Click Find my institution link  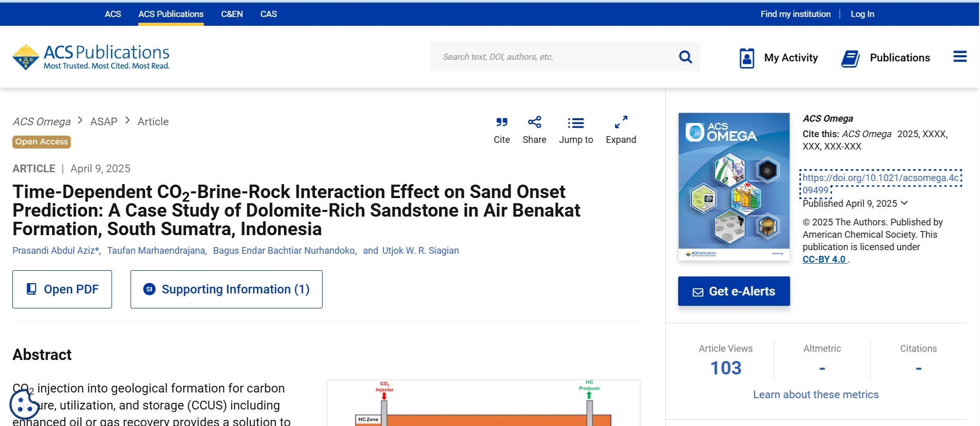(x=795, y=14)
